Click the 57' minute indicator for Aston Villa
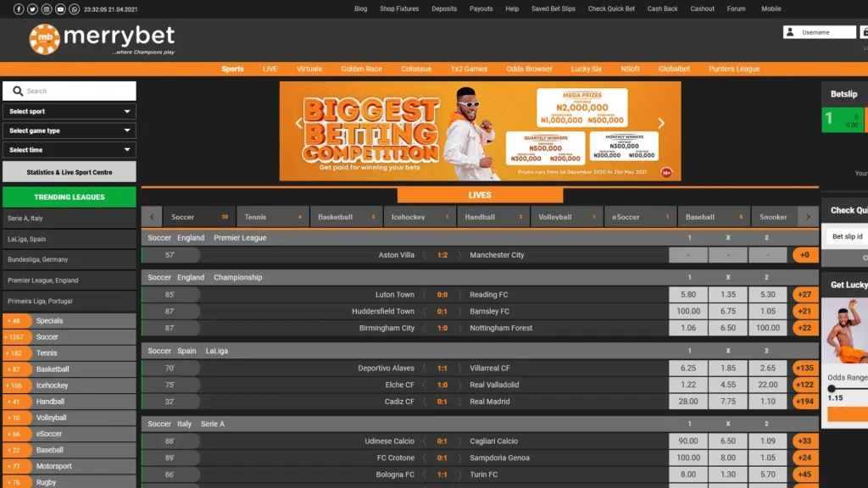868x488 pixels. click(x=170, y=255)
